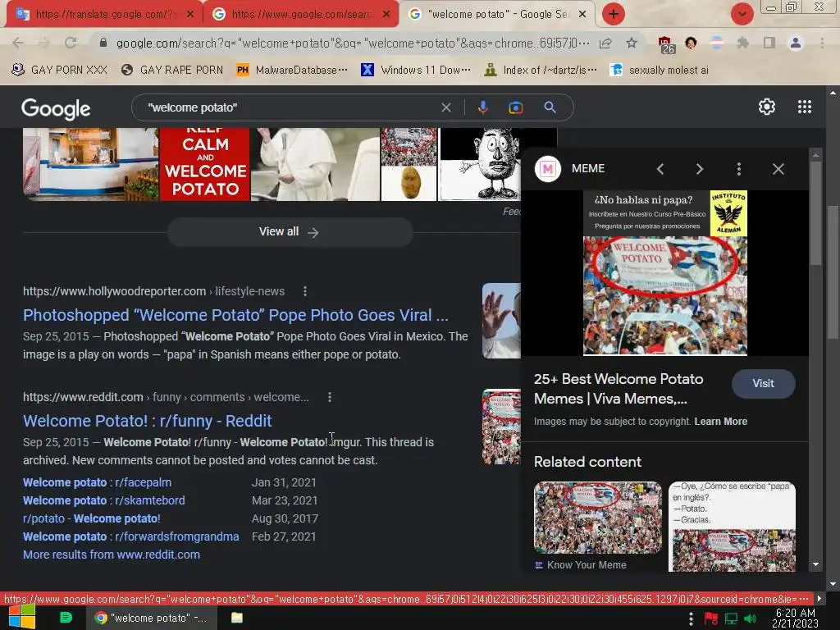Show hidden tray icons overflow dots
This screenshot has height=630, width=840.
pyautogui.click(x=691, y=619)
